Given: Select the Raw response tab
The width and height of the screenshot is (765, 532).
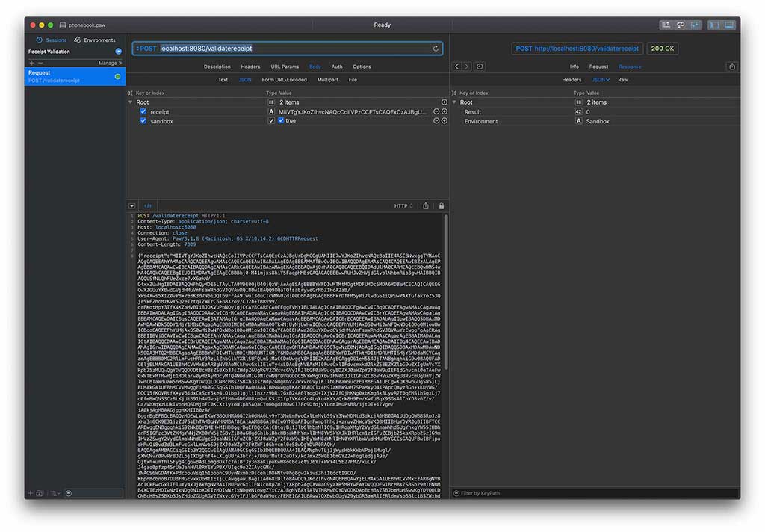Looking at the screenshot, I should coord(622,79).
